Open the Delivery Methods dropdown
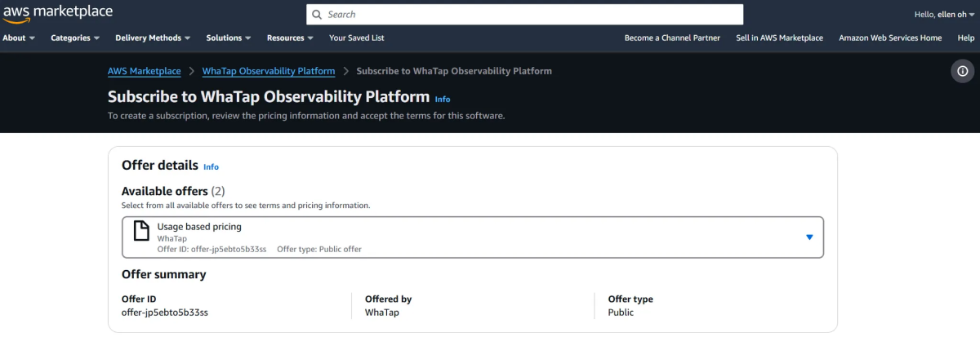 click(154, 38)
